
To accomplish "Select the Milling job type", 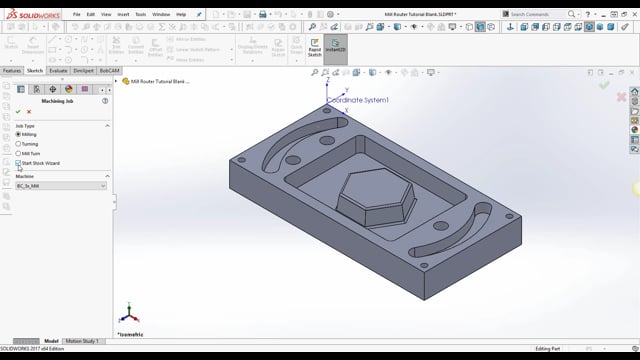I will click(x=26, y=134).
